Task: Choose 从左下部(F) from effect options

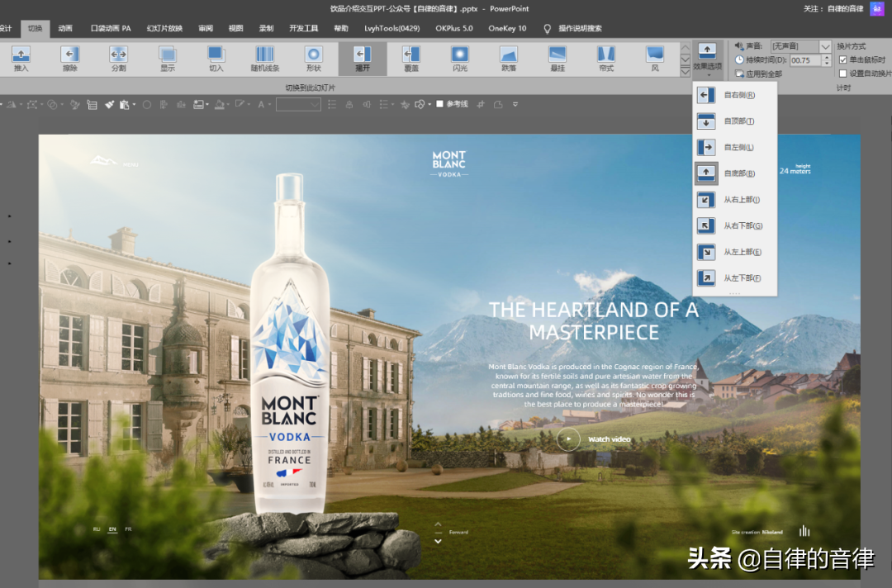Action: tap(734, 278)
